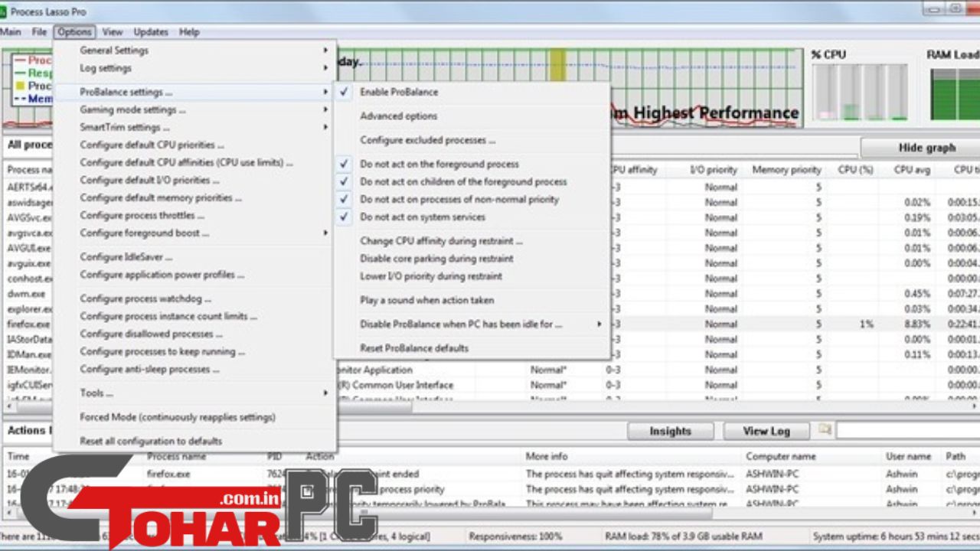
Task: Sort by CPU avg column header
Action: [x=912, y=170]
